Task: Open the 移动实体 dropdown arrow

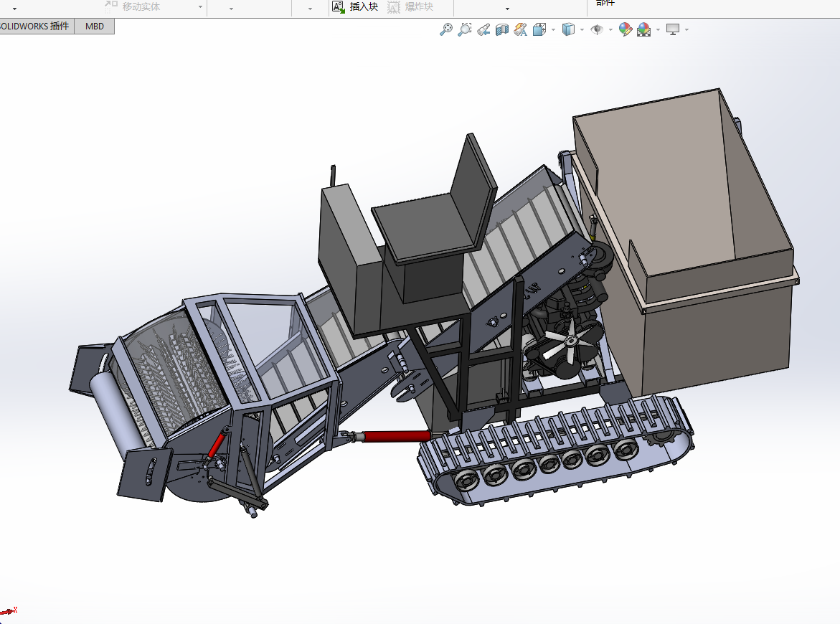Action: [200, 7]
